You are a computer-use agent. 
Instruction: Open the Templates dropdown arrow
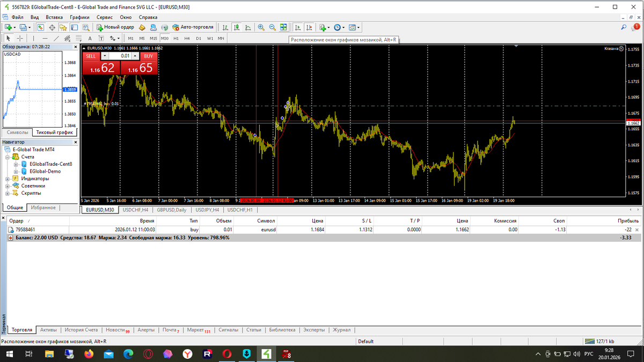(x=358, y=27)
